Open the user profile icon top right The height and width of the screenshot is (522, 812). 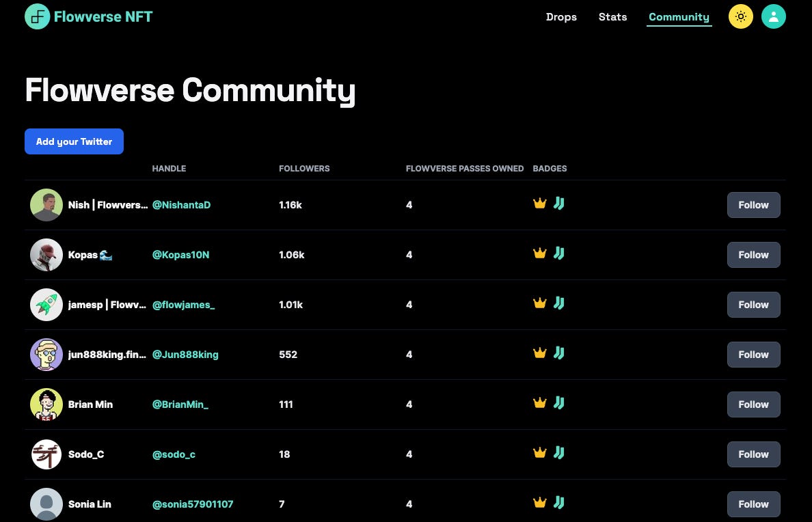click(x=774, y=16)
